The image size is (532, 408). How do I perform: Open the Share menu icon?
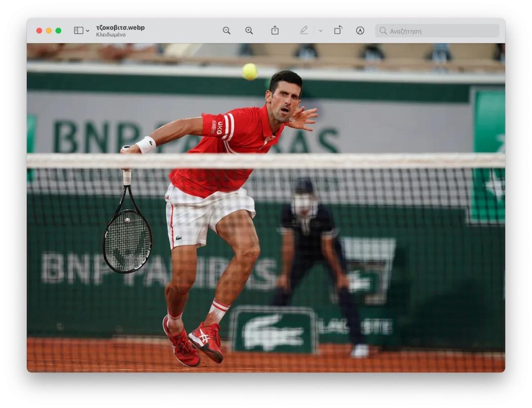pyautogui.click(x=275, y=30)
